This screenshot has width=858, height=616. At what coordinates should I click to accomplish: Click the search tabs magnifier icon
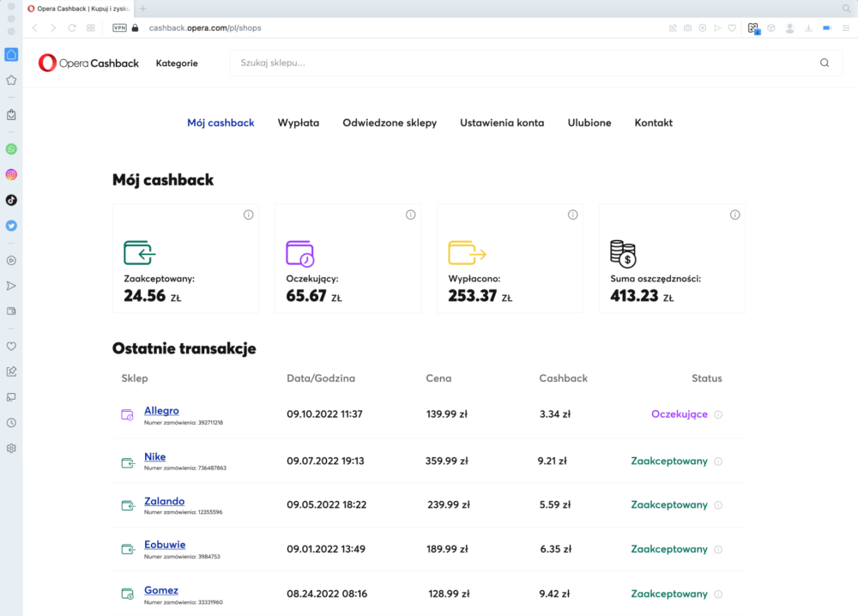click(847, 9)
